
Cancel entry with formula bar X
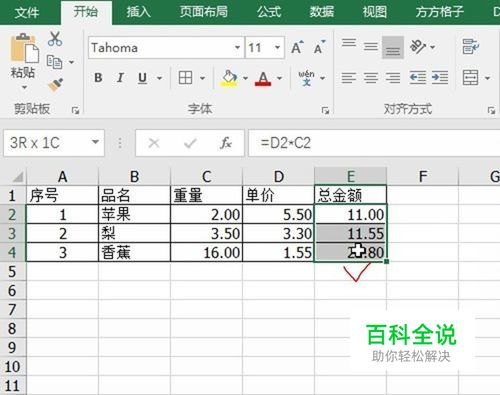(x=154, y=143)
